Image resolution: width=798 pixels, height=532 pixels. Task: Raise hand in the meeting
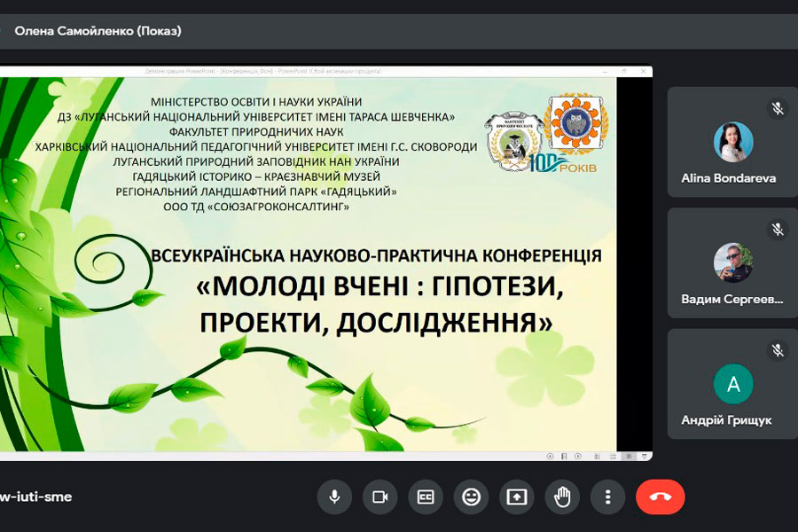coord(562,497)
